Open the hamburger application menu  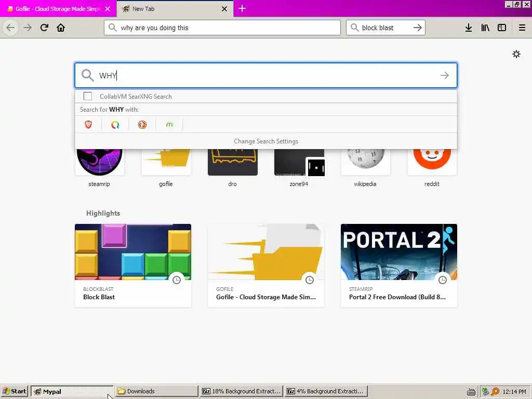pos(522,28)
